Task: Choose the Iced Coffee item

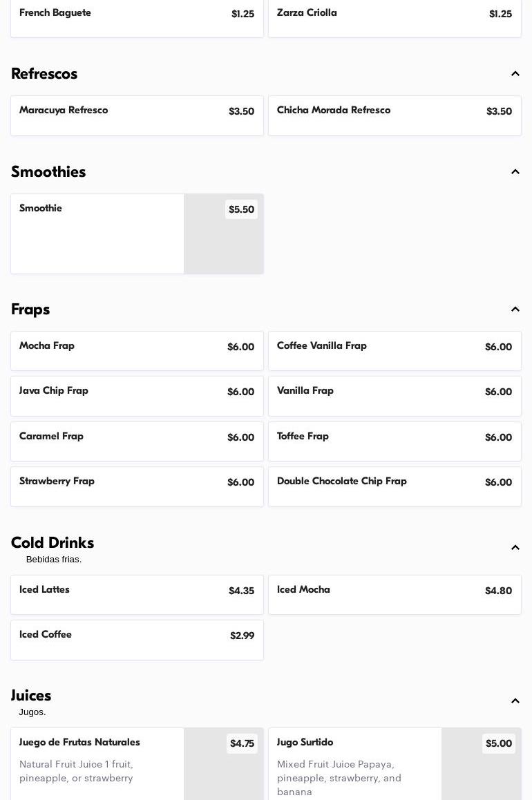Action: click(x=137, y=640)
